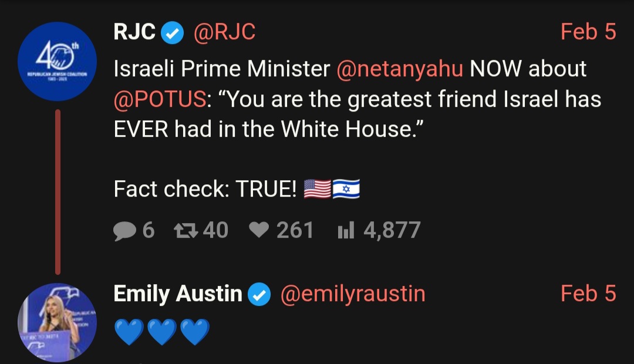Image resolution: width=634 pixels, height=364 pixels.
Task: Open Emily Austin reply's Feb 5 timestamp
Action: pyautogui.click(x=588, y=294)
